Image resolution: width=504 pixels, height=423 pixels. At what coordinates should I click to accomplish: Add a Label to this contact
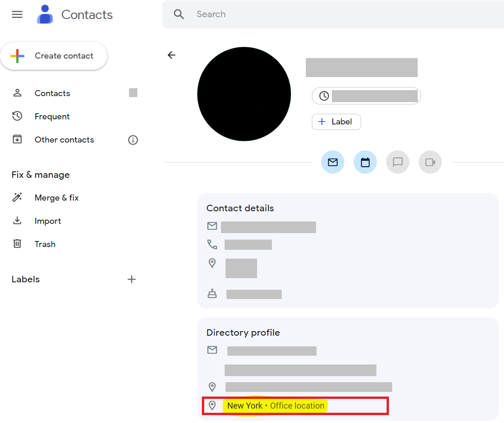pos(336,122)
